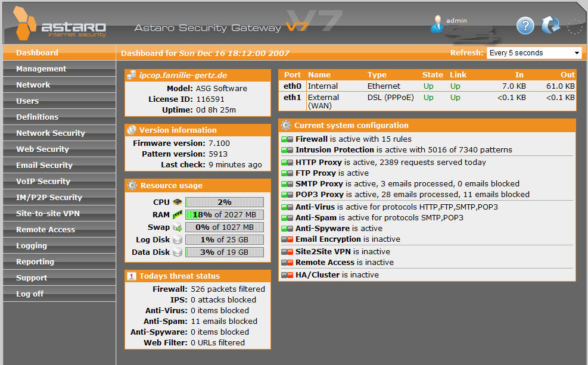Click the ipcop.familie-gertz.de hostname
The width and height of the screenshot is (588, 365).
click(x=183, y=76)
